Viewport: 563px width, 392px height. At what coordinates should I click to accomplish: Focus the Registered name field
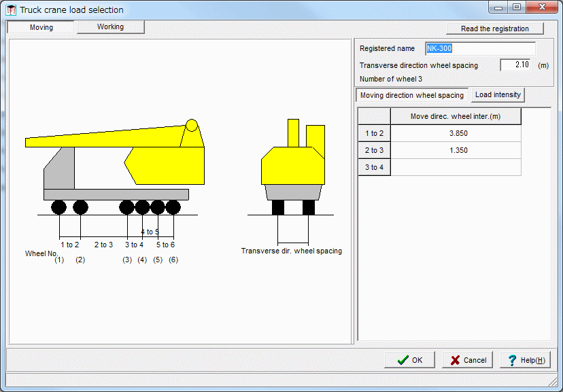point(480,48)
